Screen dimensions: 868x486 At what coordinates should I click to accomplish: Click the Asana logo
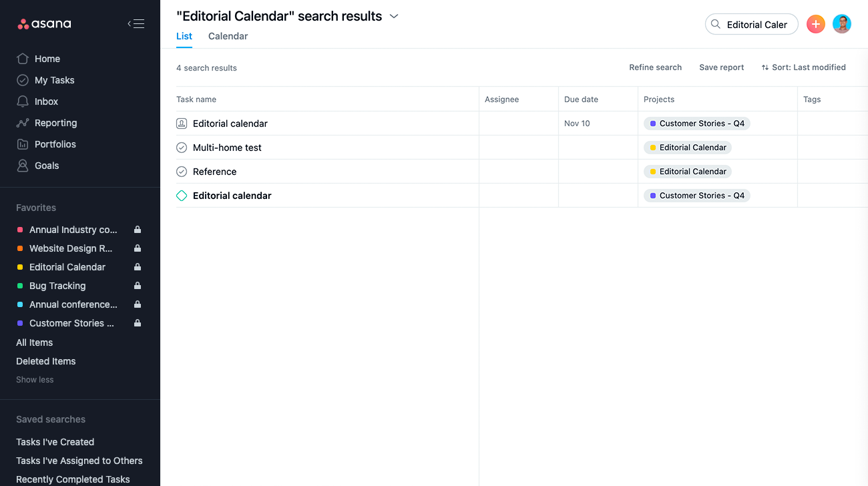44,24
